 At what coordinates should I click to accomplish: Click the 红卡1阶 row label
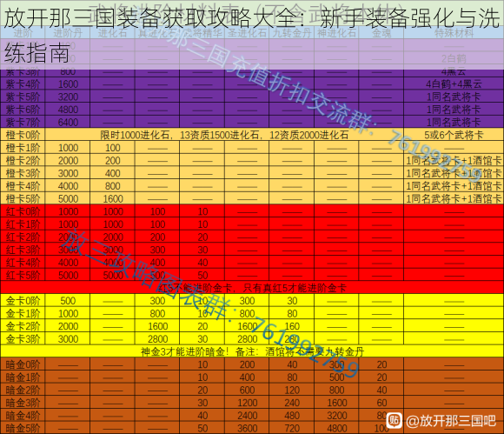pyautogui.click(x=23, y=224)
